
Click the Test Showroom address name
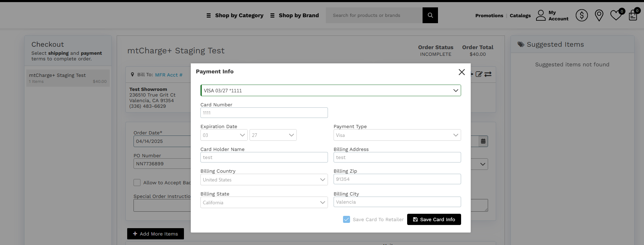[148, 90]
